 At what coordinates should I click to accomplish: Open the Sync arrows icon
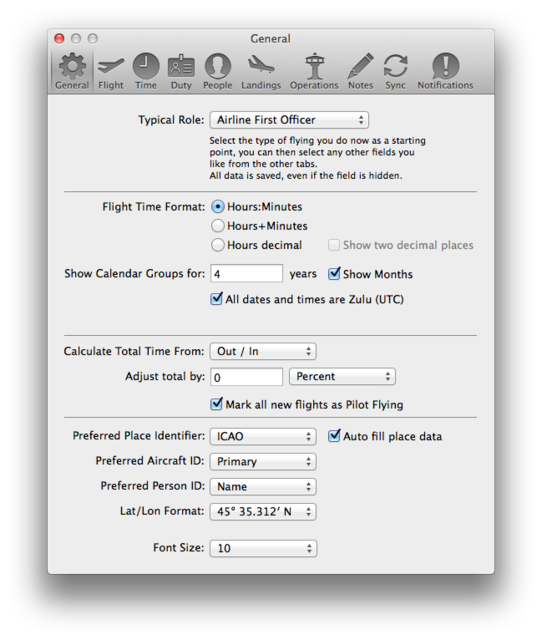395,66
